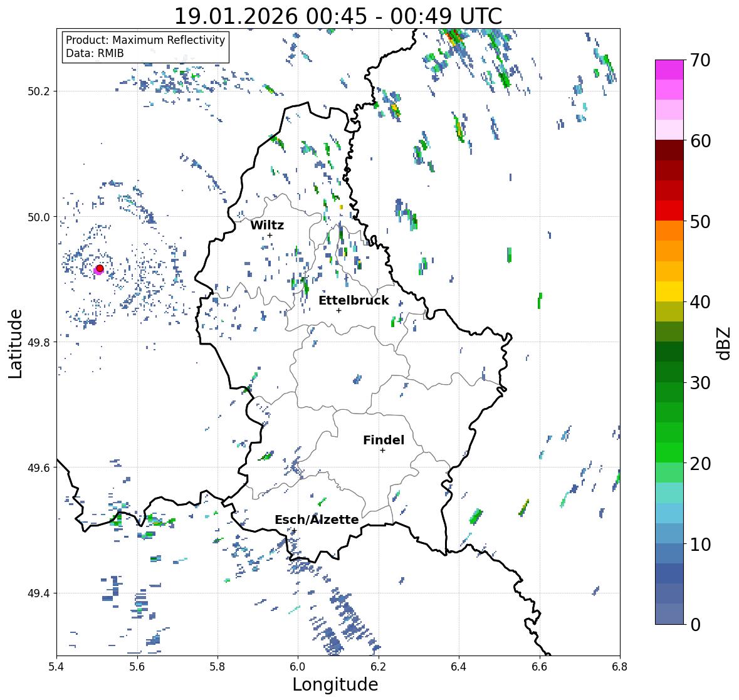Pick the yellow colorbar segment above 40
Image resolution: width=739 pixels, height=700 pixels.
tap(669, 291)
